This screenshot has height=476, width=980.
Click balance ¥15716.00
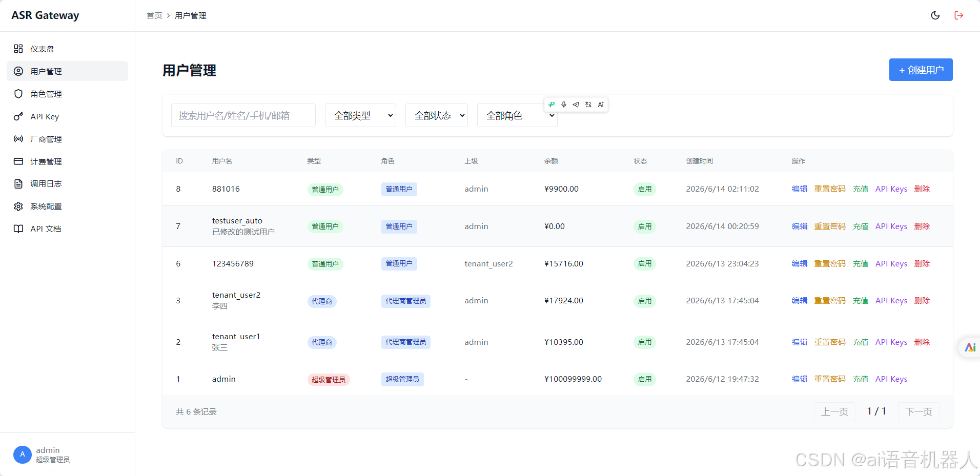tap(564, 264)
